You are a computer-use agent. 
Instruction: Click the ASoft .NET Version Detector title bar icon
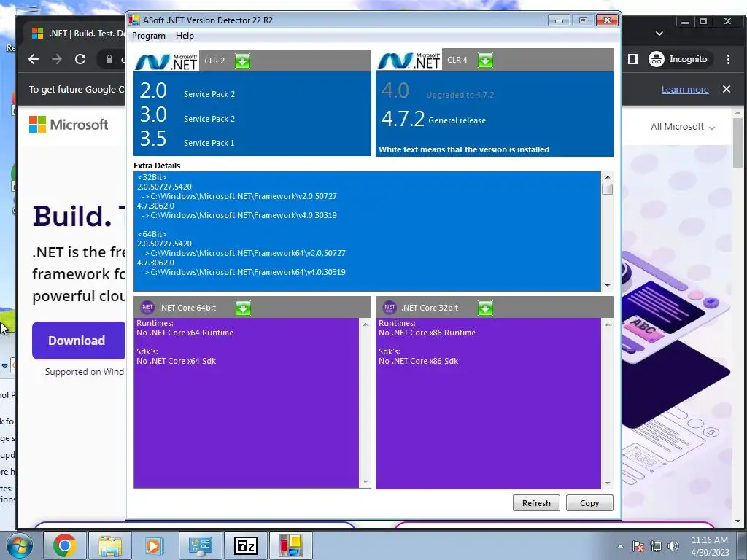pyautogui.click(x=134, y=20)
